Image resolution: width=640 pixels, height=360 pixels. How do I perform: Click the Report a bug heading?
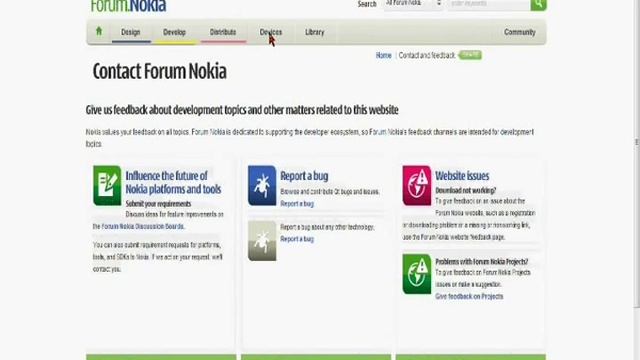click(x=304, y=176)
